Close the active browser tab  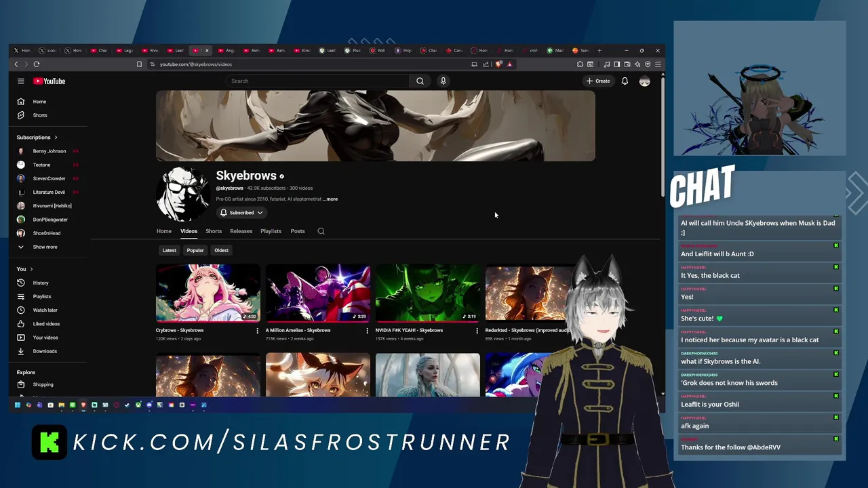207,51
